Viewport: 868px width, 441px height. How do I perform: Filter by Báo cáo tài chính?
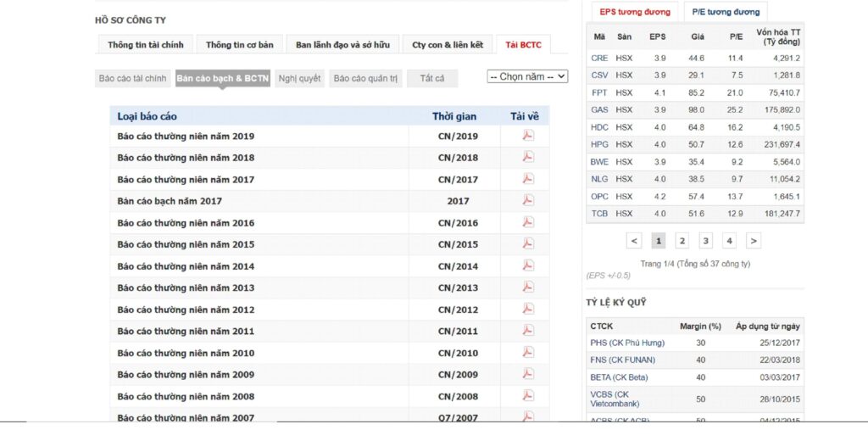(x=132, y=78)
